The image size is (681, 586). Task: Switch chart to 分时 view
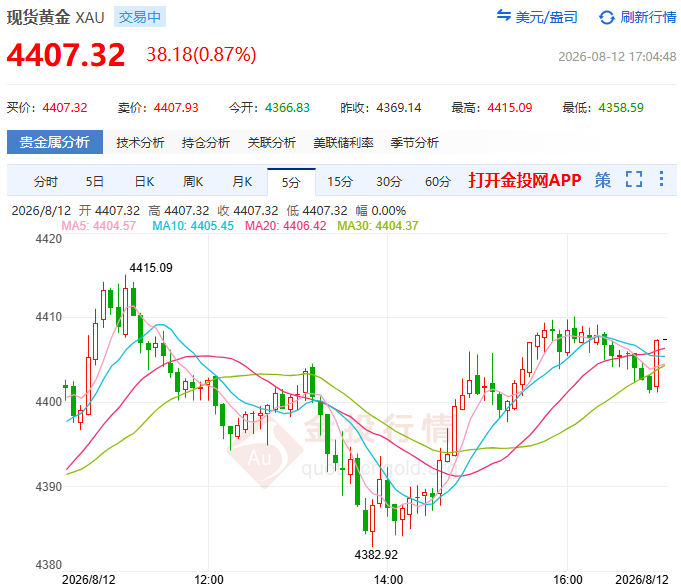(46, 182)
